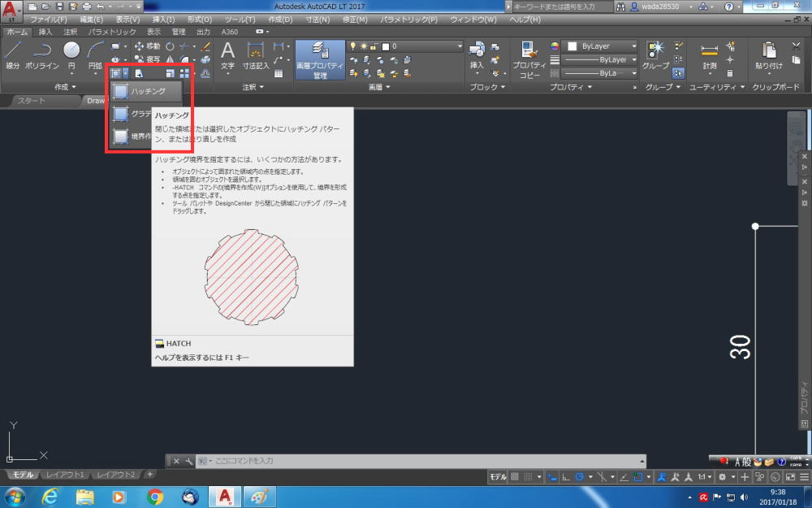Open the annotation scale 1:1 dropdown
Screen dimensions: 812x508
point(705,477)
